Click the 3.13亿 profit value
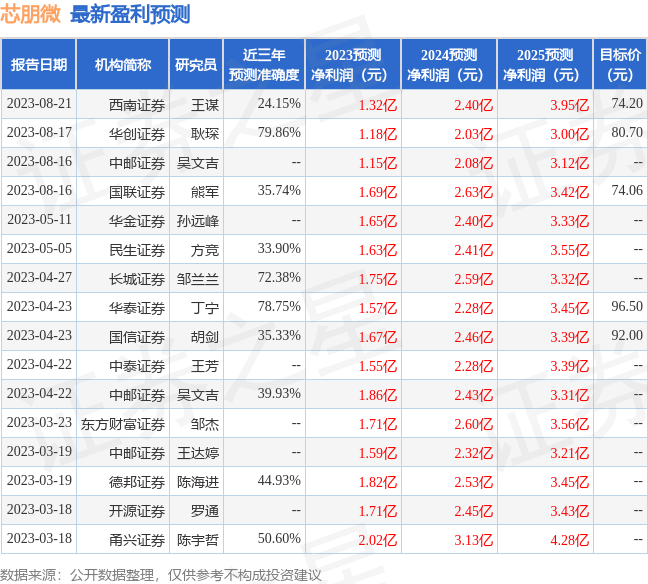 [474, 540]
